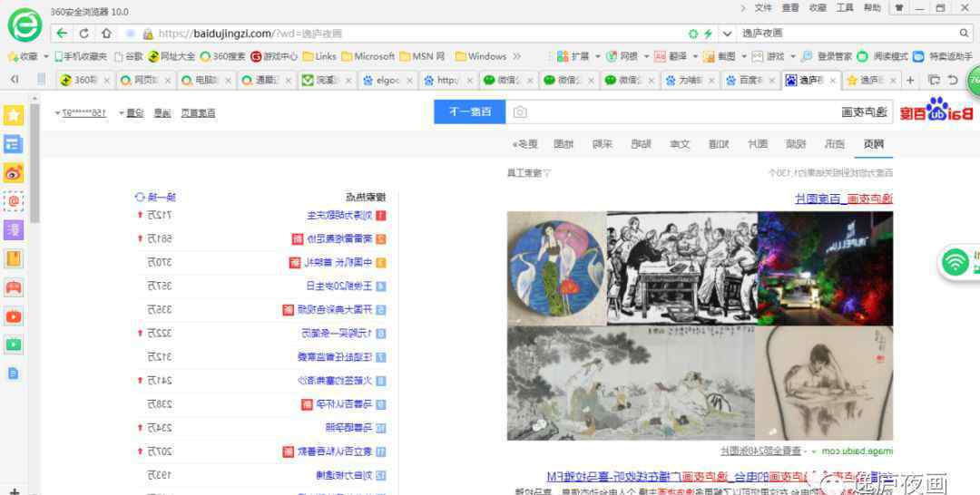Screen dimensions: 980x495
Task: Select the mirrored 图片 images tab on Baidu
Action: click(758, 144)
